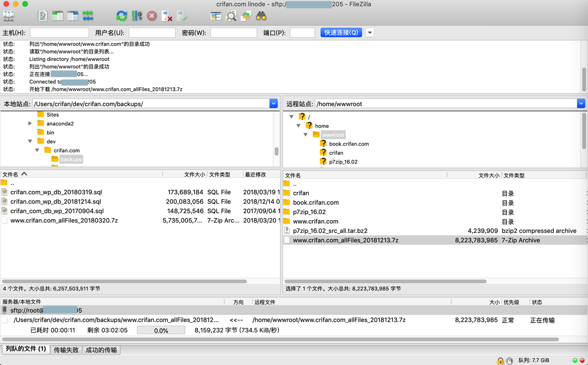
Task: Disconnect from the current server
Action: tap(167, 16)
